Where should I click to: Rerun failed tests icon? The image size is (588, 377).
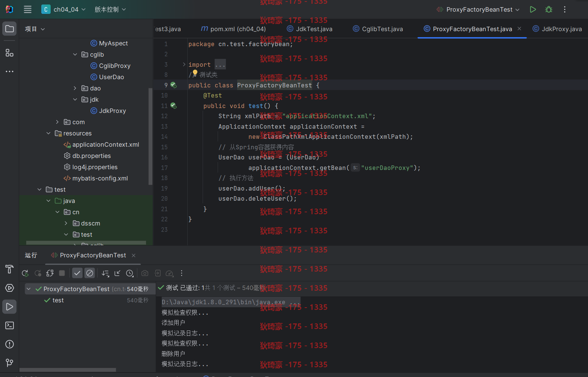[x=38, y=273]
